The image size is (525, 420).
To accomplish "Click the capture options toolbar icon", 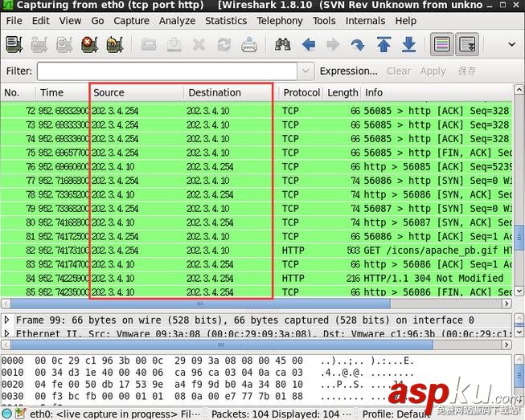I will coord(39,44).
